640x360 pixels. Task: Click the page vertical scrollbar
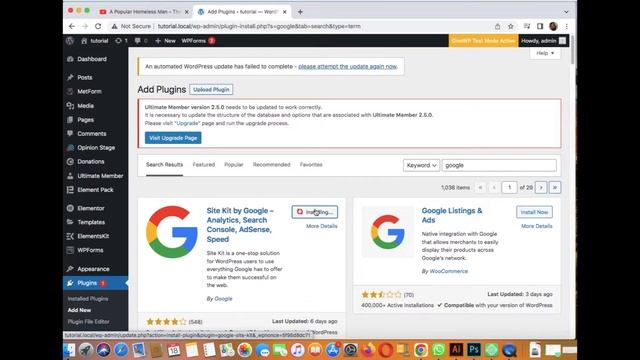click(572, 49)
